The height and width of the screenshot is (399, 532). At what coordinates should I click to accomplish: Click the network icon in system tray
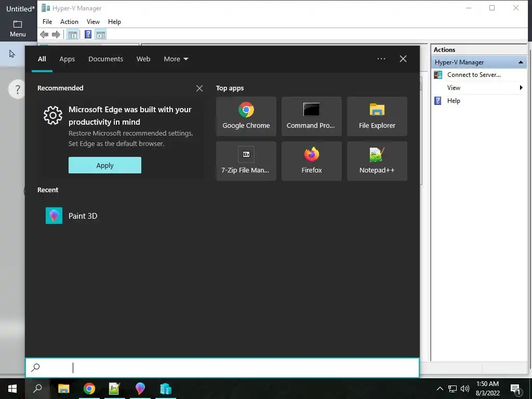pos(453,389)
